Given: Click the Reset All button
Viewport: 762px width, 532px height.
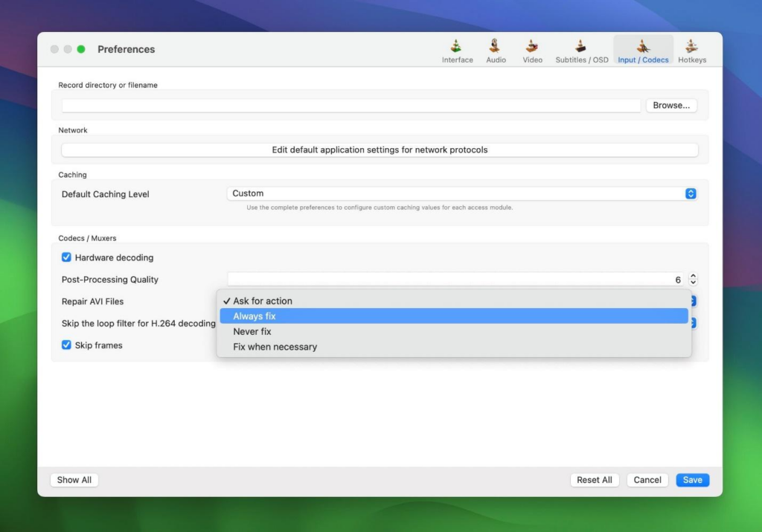Looking at the screenshot, I should point(594,480).
